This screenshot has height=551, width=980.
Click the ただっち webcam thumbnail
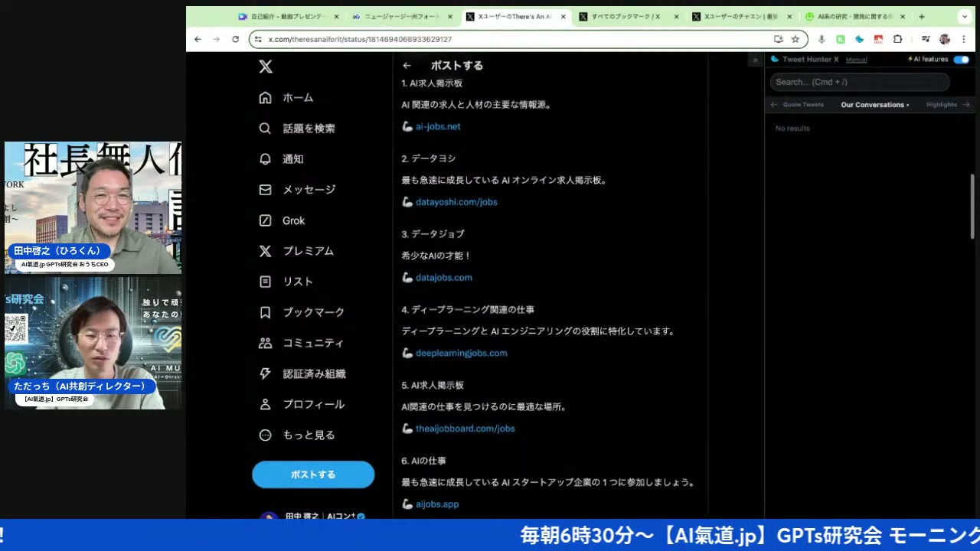[x=93, y=343]
